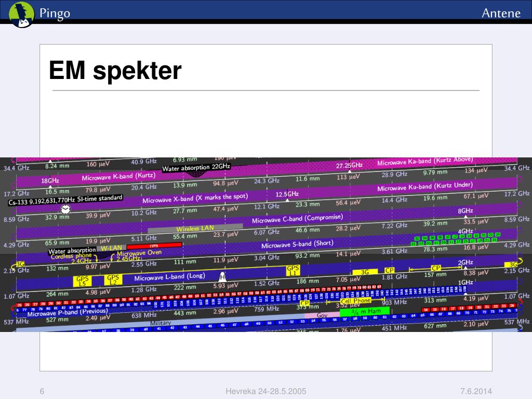Click the Military band label
The image size is (532, 399).
tap(161, 323)
